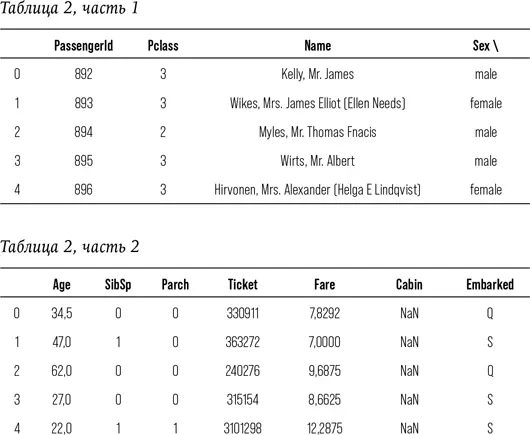Image resolution: width=530 pixels, height=435 pixels.
Task: Select the Fare column header
Action: 324,284
